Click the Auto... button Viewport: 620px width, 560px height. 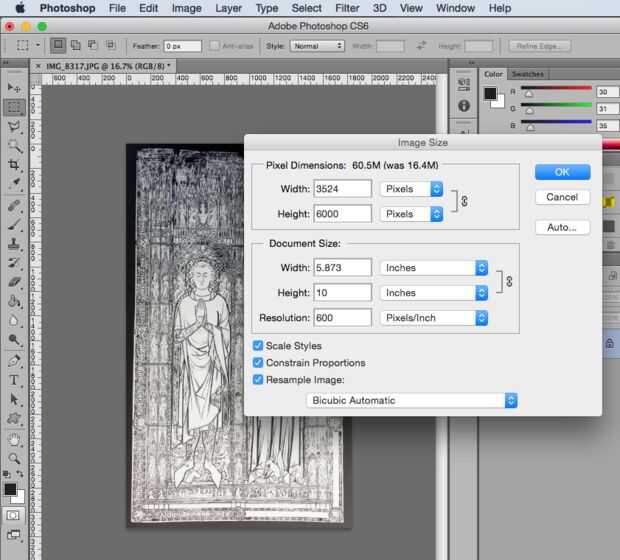[562, 227]
